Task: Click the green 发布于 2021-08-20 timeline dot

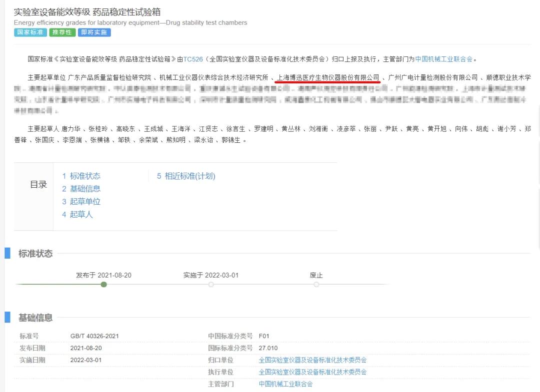Action: [103, 285]
